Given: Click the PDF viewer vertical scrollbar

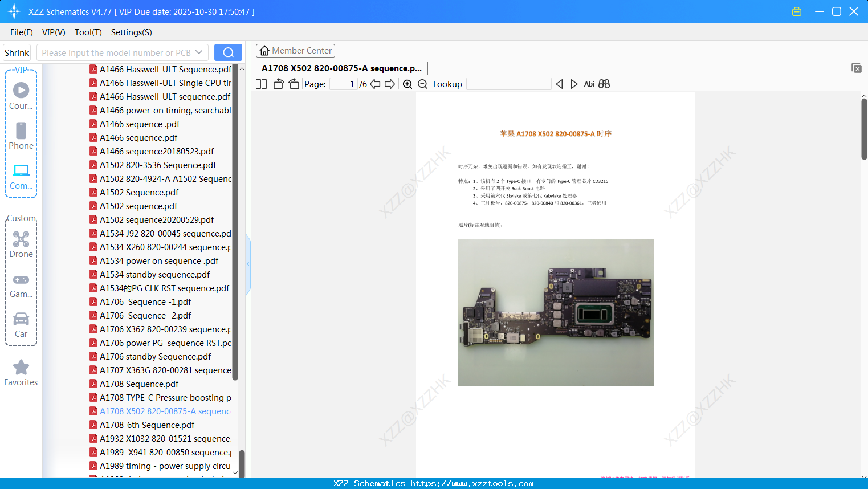Looking at the screenshot, I should 864,128.
